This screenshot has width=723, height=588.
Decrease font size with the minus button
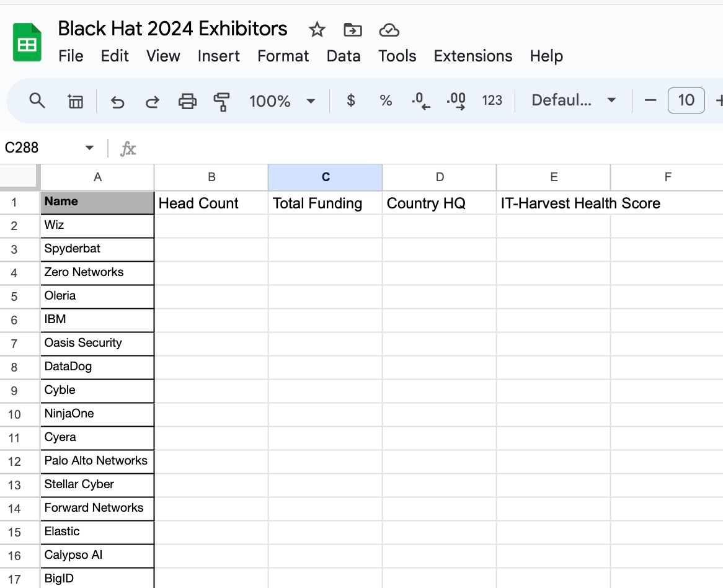coord(650,100)
